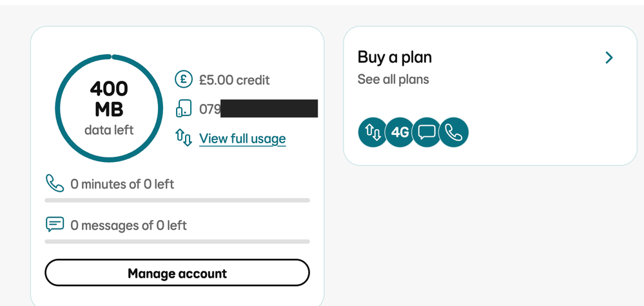This screenshot has width=644, height=306.
Task: Click the Buy a plan heading
Action: click(395, 57)
